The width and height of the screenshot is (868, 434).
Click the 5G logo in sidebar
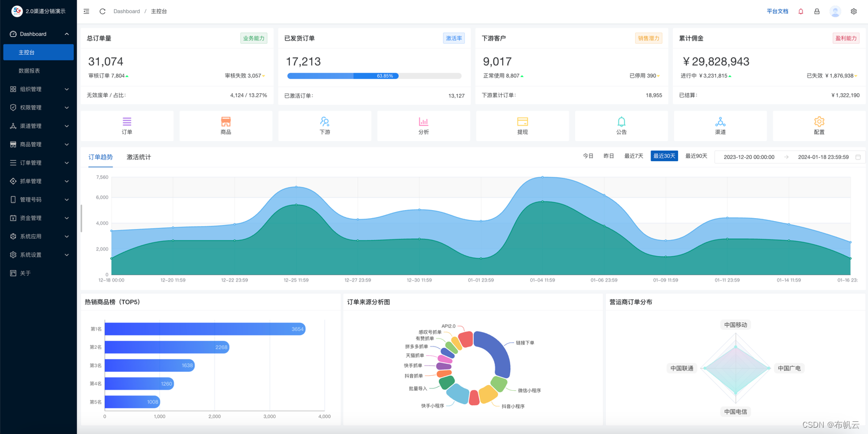(x=17, y=11)
